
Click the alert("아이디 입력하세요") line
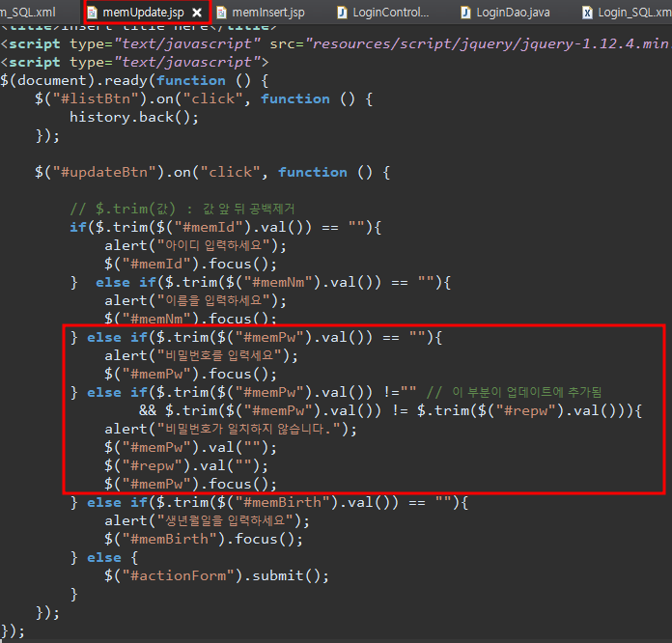point(195,245)
